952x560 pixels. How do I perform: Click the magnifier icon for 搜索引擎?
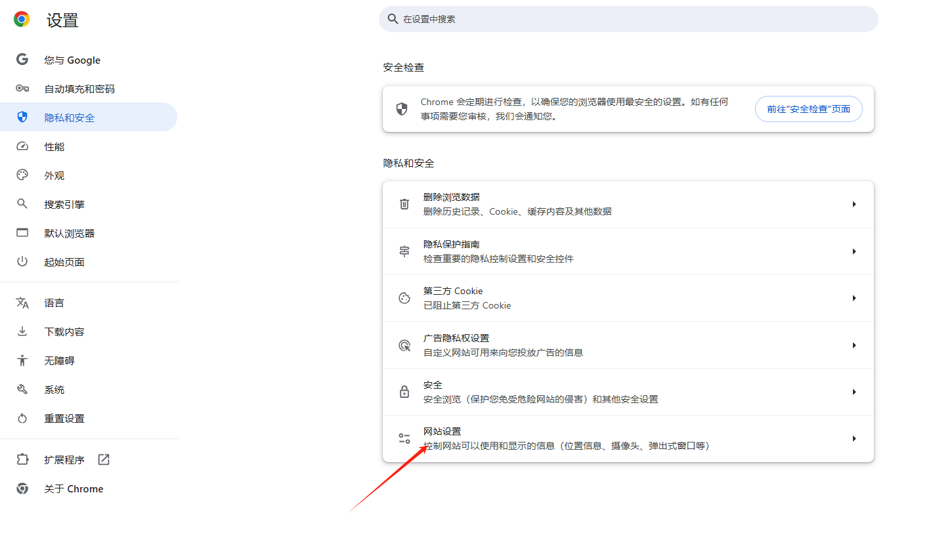tap(22, 204)
